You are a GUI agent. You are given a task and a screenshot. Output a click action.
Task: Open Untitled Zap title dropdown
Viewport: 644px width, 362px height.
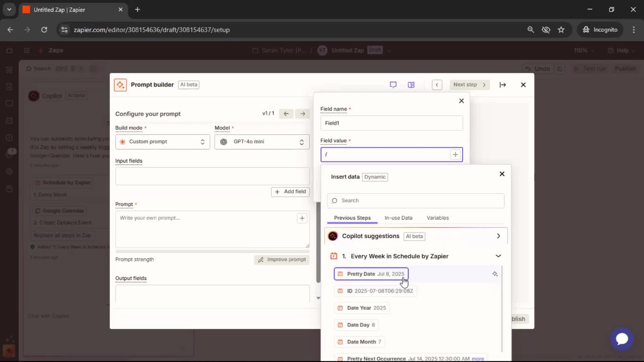pyautogui.click(x=389, y=51)
